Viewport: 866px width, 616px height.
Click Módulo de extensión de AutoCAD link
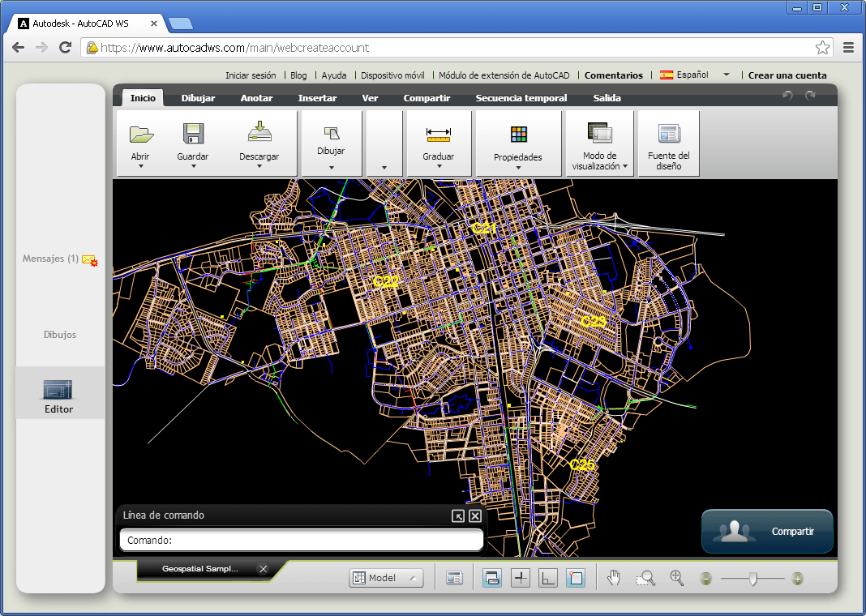(504, 75)
